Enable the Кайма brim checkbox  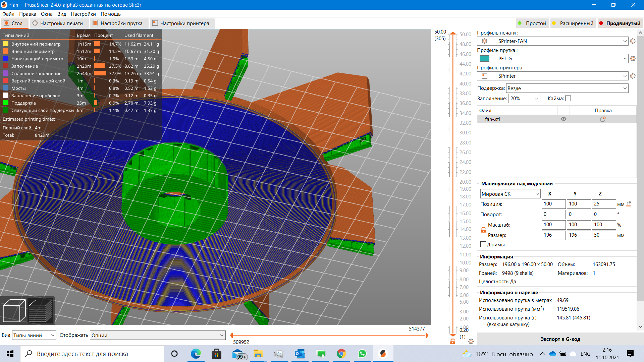(x=568, y=99)
